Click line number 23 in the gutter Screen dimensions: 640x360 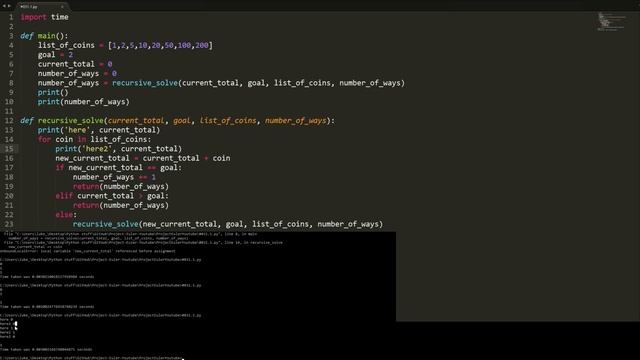(9, 224)
